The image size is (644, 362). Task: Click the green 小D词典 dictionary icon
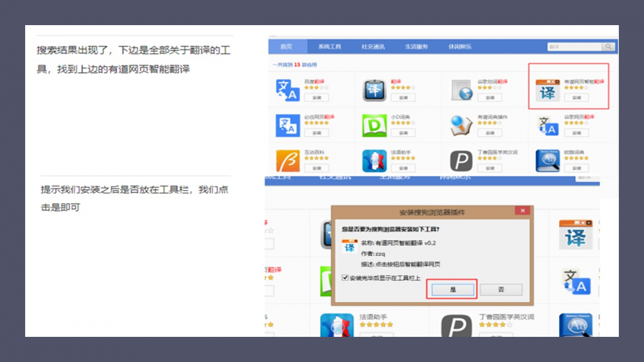point(374,126)
